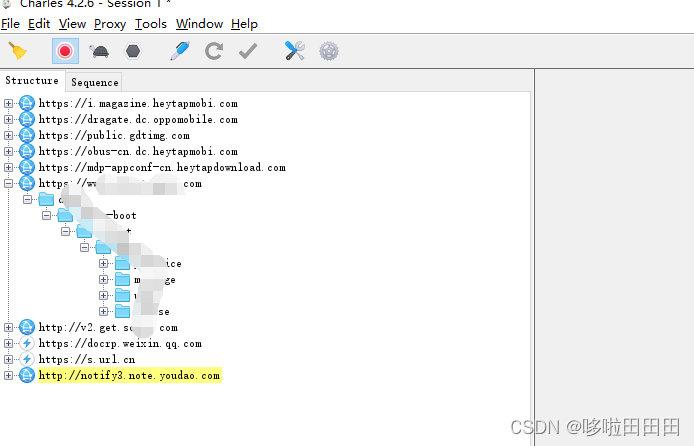Repeat selected request with the refresh icon
694x446 pixels.
point(214,51)
